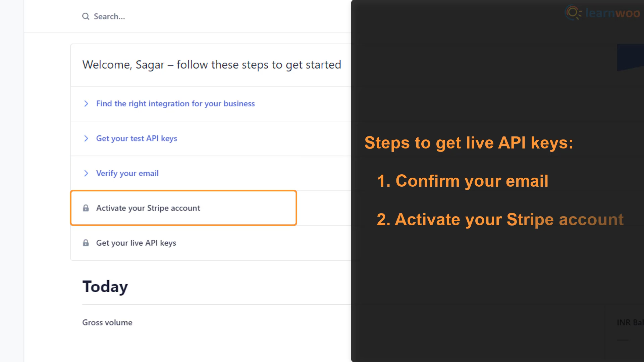Open Find the right integration for your business
This screenshot has height=362, width=644.
[175, 104]
